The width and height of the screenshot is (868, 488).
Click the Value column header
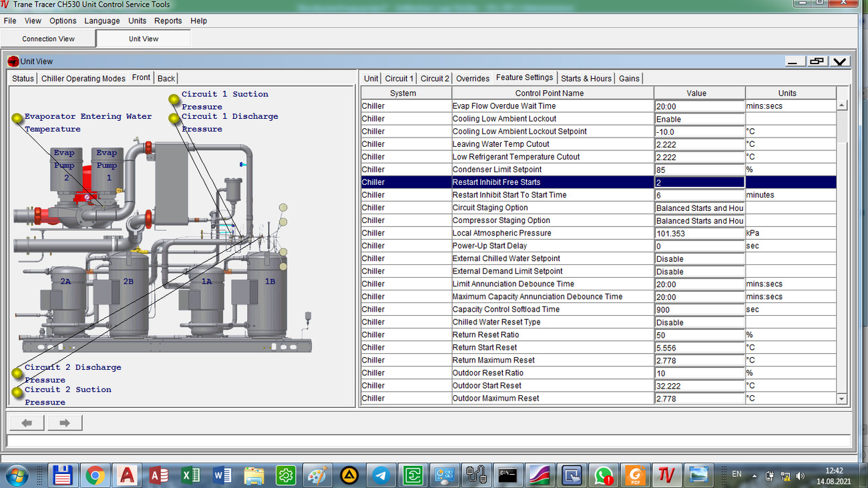[699, 93]
